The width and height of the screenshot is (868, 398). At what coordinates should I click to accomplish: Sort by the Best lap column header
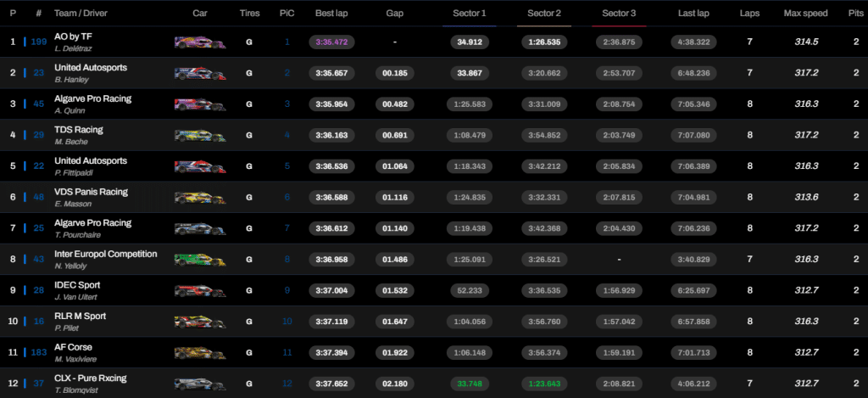point(331,14)
